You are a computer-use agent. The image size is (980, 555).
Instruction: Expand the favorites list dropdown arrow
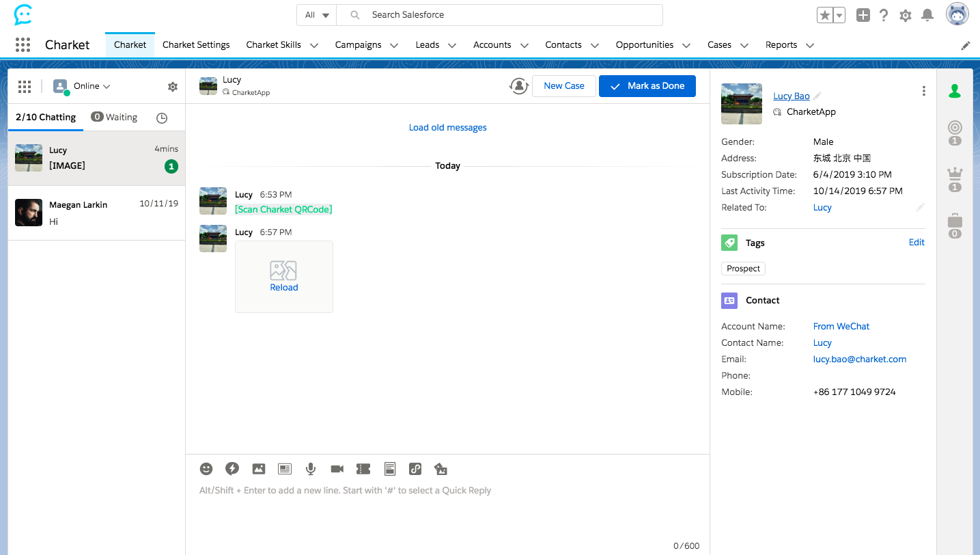pyautogui.click(x=839, y=15)
